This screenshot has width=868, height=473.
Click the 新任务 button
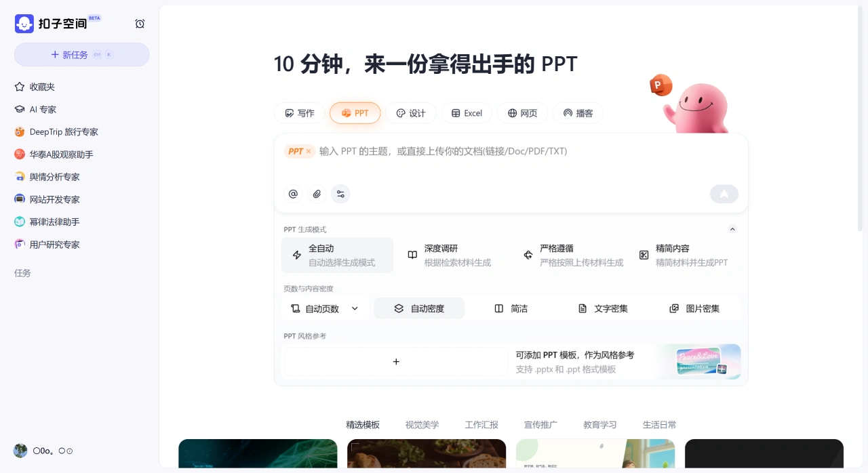[81, 54]
